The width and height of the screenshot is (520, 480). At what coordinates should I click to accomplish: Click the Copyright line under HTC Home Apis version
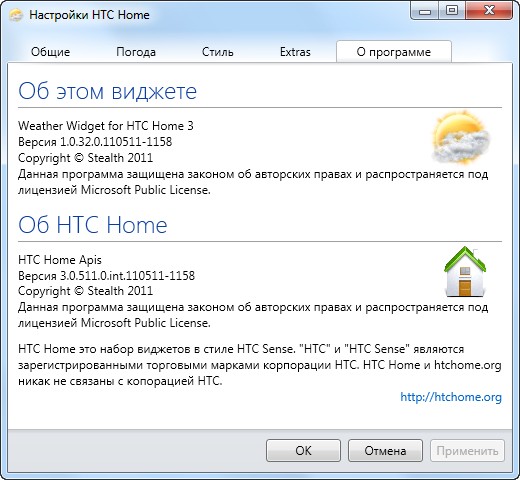point(85,291)
